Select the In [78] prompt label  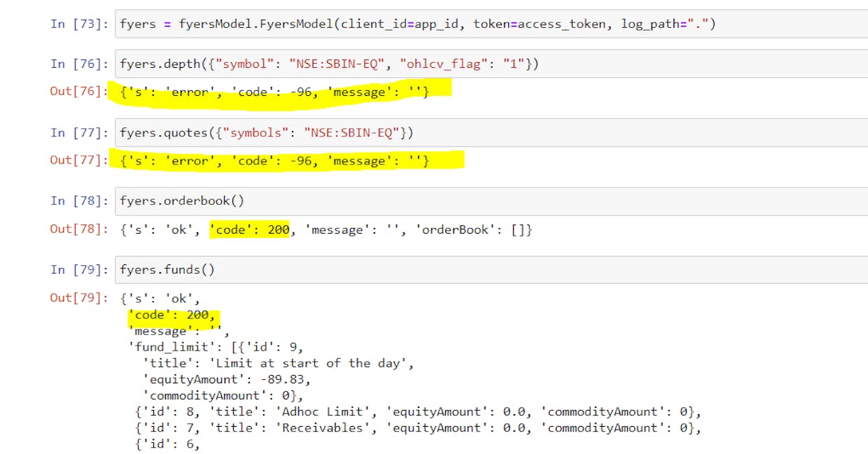pyautogui.click(x=79, y=201)
